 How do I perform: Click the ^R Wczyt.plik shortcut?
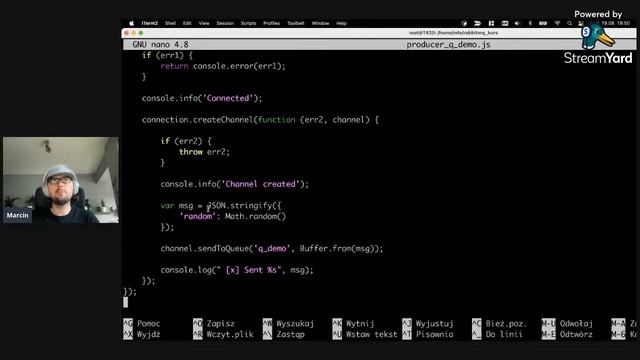tap(223, 334)
